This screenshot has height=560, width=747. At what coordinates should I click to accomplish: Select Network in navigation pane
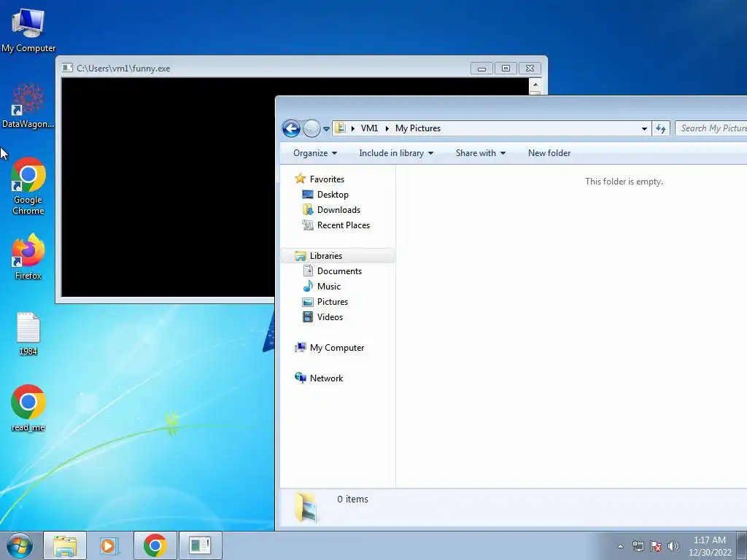(x=326, y=378)
